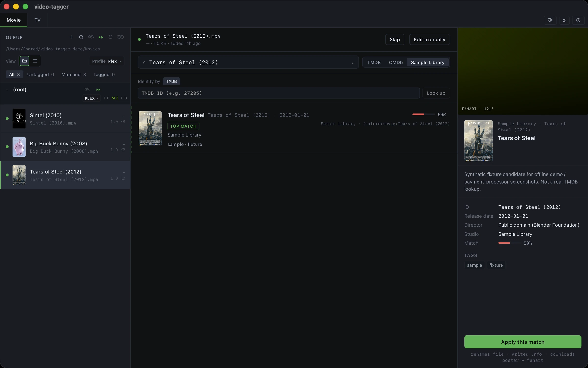Click Tears of Steel poster in details panel
The width and height of the screenshot is (588, 368).
pyautogui.click(x=478, y=141)
